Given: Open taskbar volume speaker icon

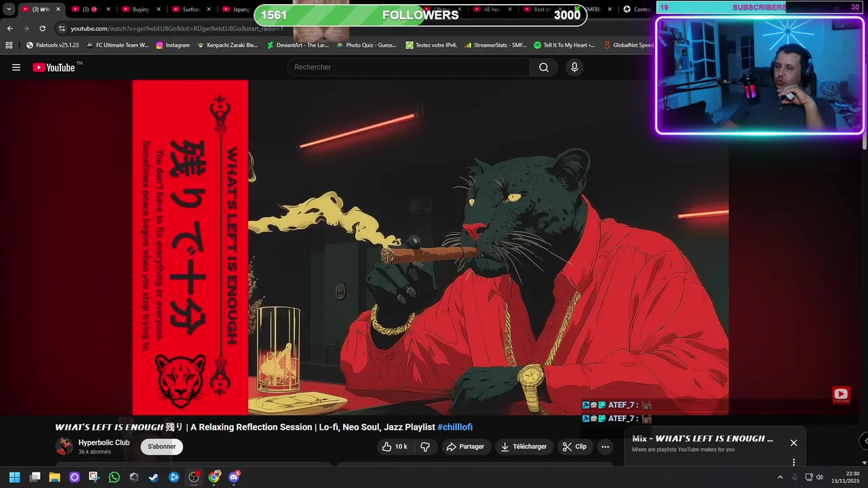Looking at the screenshot, I should coord(819,477).
